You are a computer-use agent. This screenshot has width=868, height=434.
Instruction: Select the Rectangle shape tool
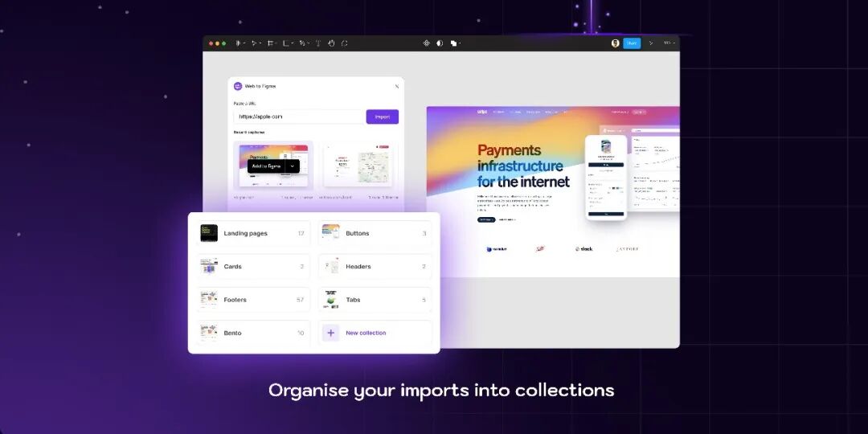285,43
